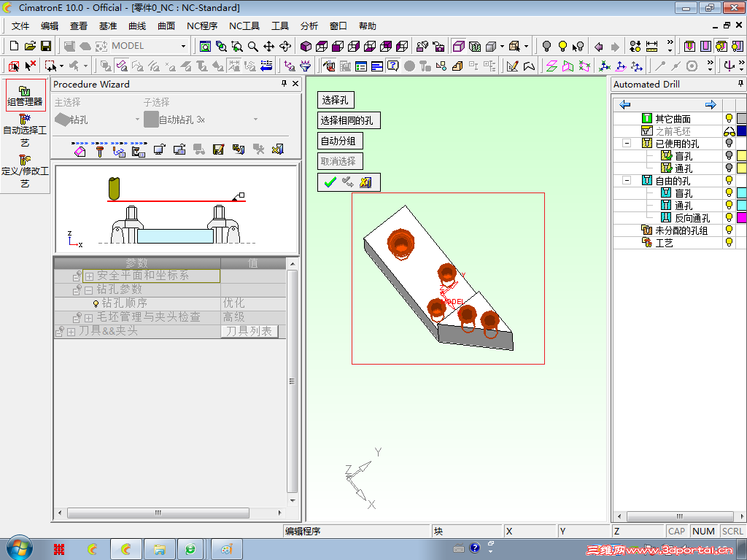This screenshot has height=560, width=747.
Task: Click the 刀具列表 button
Action: 249,332
